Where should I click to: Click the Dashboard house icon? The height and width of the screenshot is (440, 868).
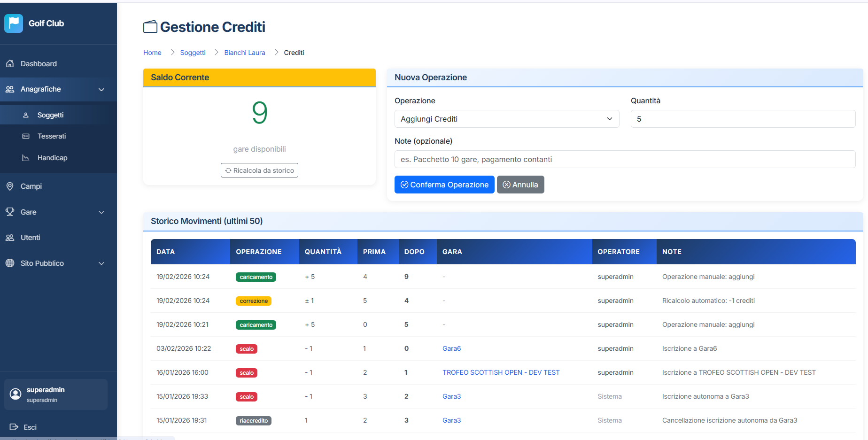point(10,63)
